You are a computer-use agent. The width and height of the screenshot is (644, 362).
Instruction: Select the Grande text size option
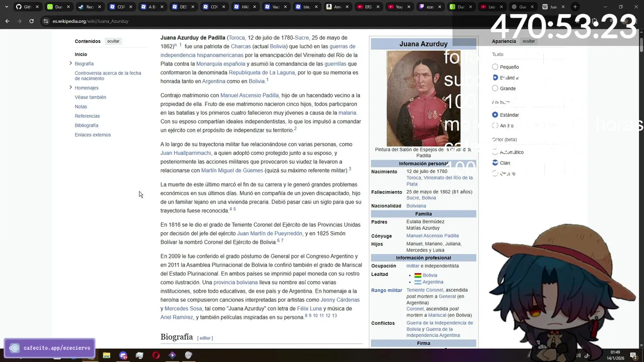coord(495,88)
